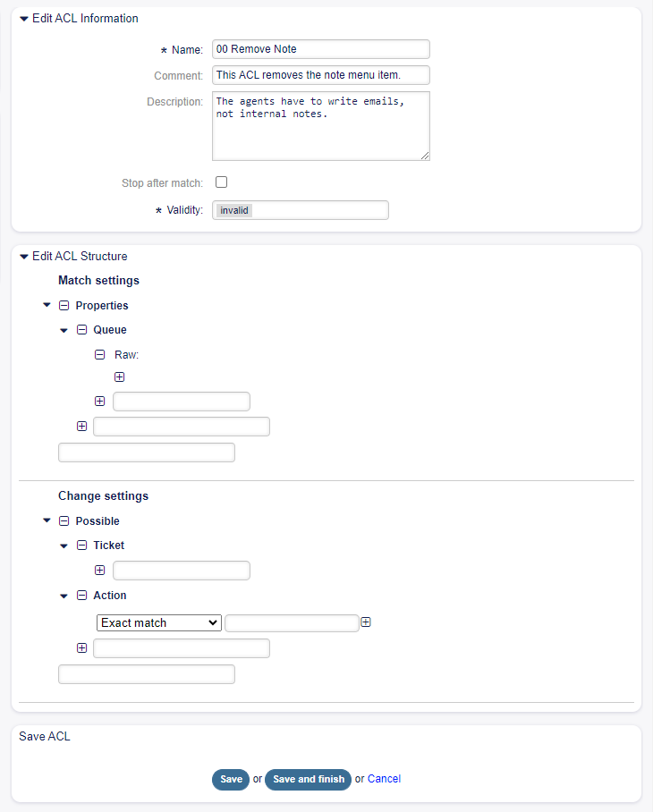This screenshot has width=653, height=812.
Task: Click the plus icon under the Ticket node
Action: pos(99,570)
